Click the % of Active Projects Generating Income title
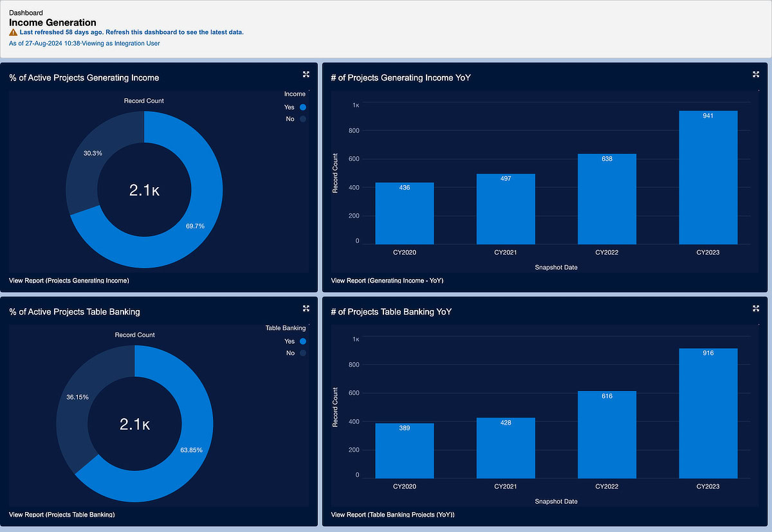 pyautogui.click(x=84, y=78)
